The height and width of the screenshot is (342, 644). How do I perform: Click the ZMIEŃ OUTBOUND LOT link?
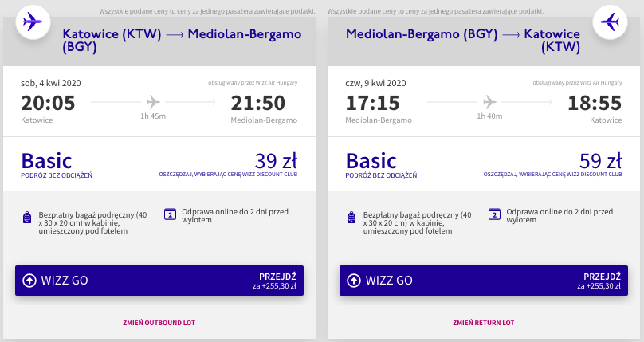tap(159, 323)
